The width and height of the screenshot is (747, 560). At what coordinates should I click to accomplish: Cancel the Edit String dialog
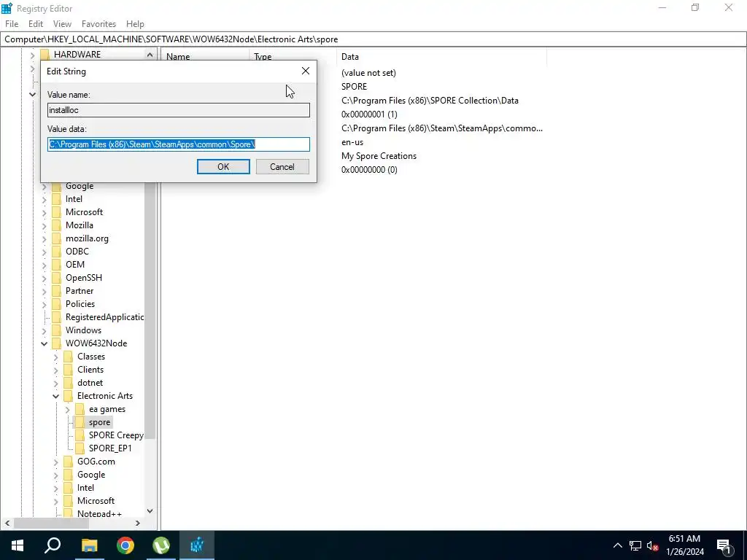tap(282, 167)
